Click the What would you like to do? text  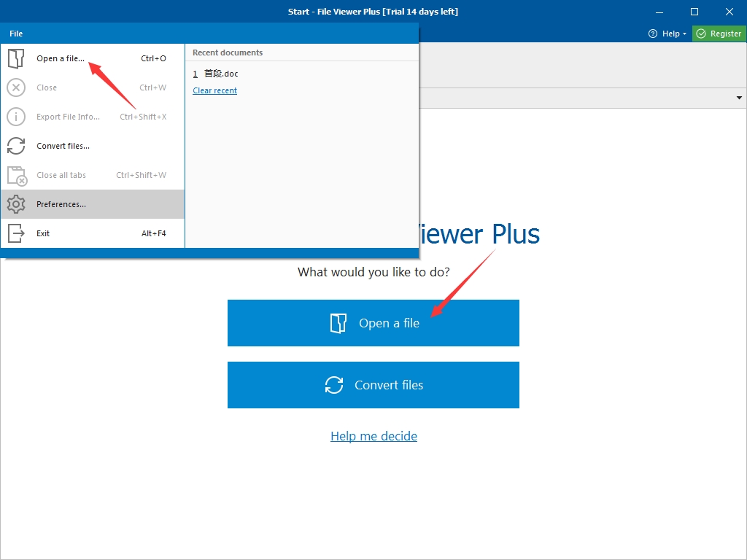373,272
